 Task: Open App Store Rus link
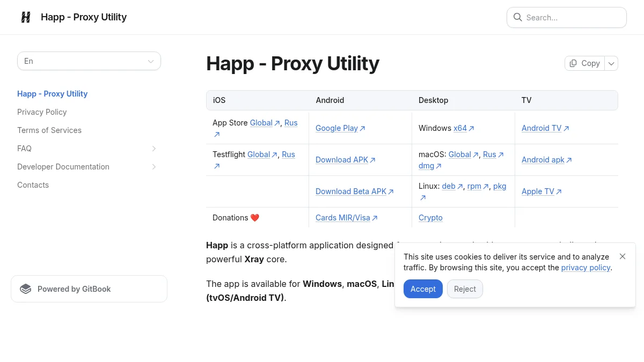(x=291, y=123)
